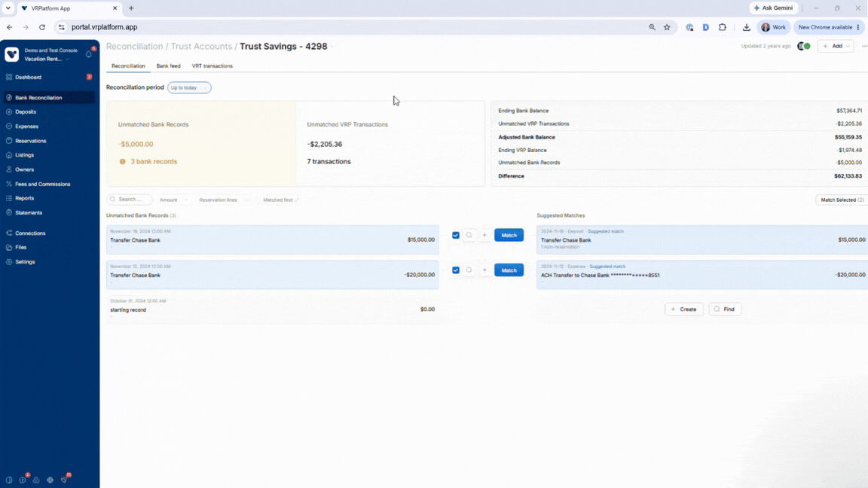This screenshot has width=868, height=488.
Task: Expand the Vacation Rent... account switcher
Action: click(47, 59)
